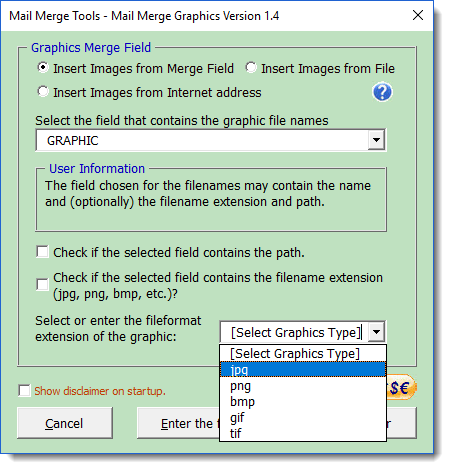Choose bmp in the dropdown list

[303, 402]
